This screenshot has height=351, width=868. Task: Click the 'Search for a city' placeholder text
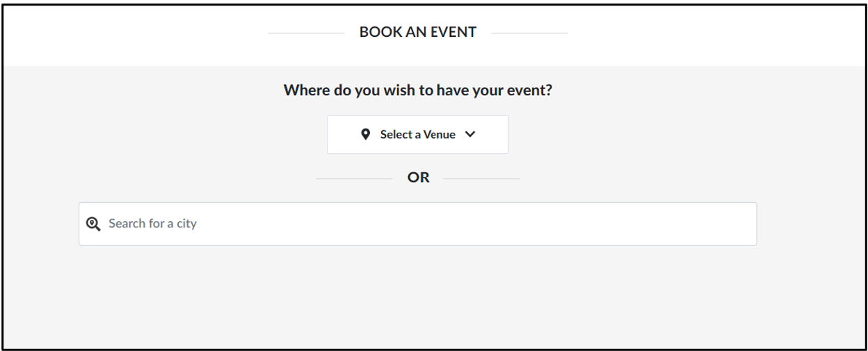click(x=152, y=224)
